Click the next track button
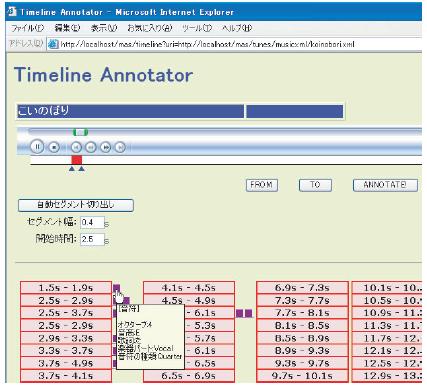 pyautogui.click(x=120, y=147)
